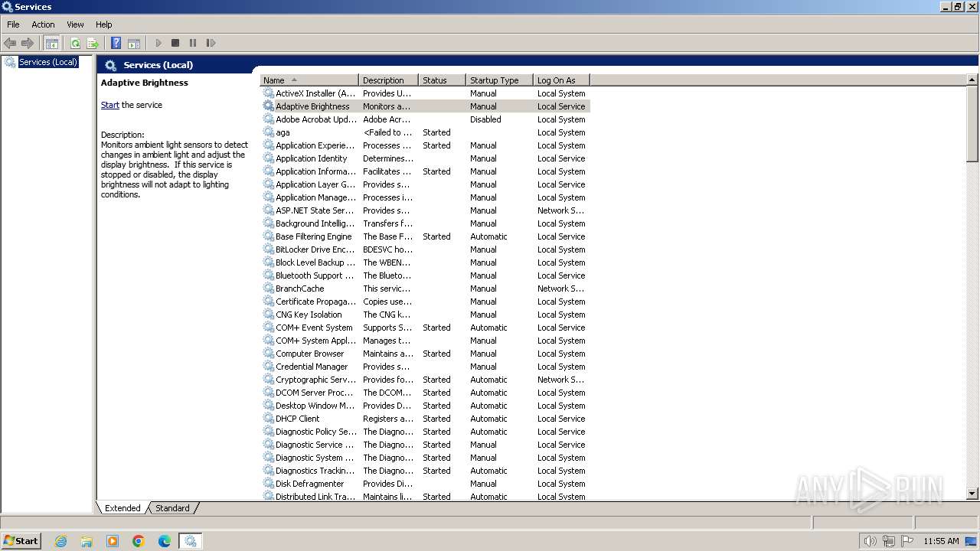980x551 pixels.
Task: Sort by the Description column header
Action: [x=389, y=80]
